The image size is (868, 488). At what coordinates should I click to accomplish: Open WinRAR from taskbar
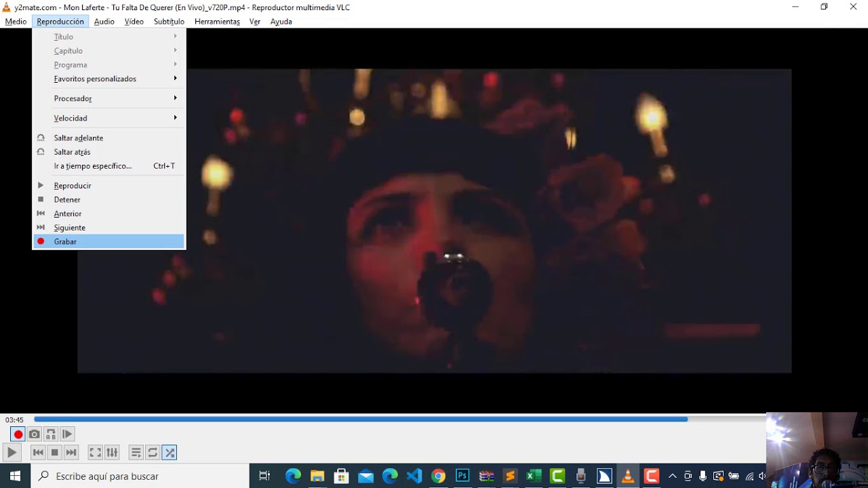(x=486, y=476)
